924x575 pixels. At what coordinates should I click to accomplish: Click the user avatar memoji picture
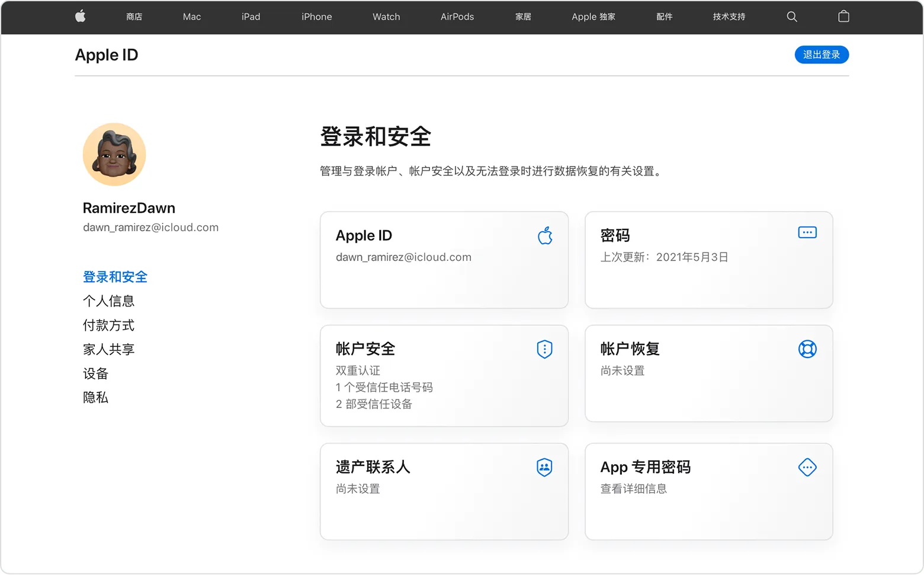[114, 154]
